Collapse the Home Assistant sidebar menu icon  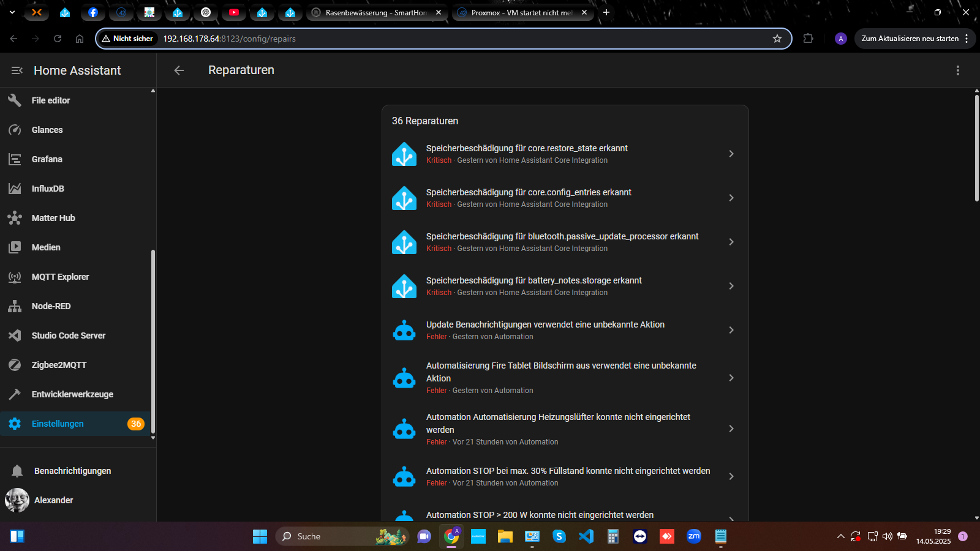(x=17, y=70)
